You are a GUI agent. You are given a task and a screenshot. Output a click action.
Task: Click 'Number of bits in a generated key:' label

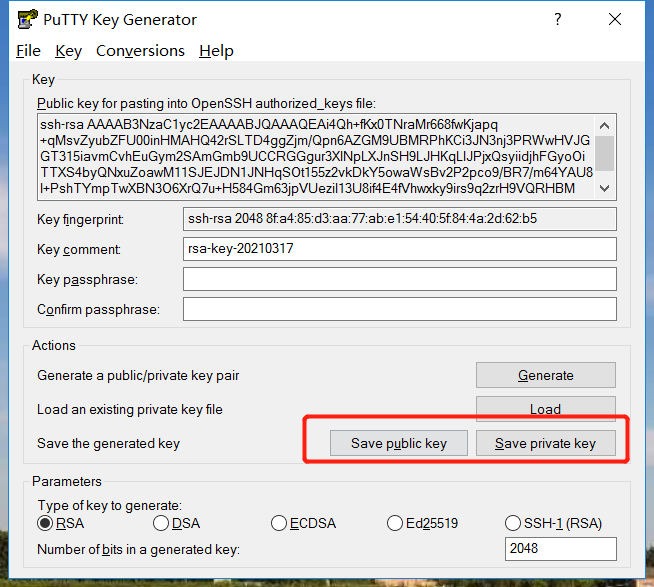[138, 549]
